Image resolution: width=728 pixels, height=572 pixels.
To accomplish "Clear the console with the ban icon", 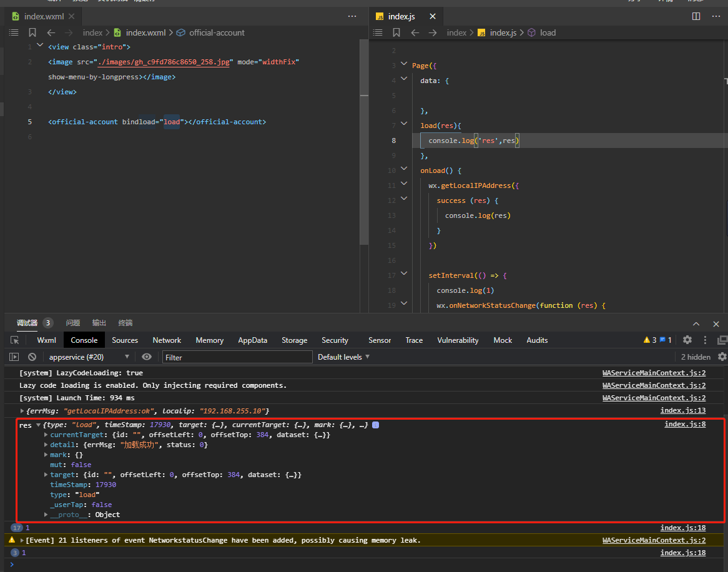I will pyautogui.click(x=32, y=357).
